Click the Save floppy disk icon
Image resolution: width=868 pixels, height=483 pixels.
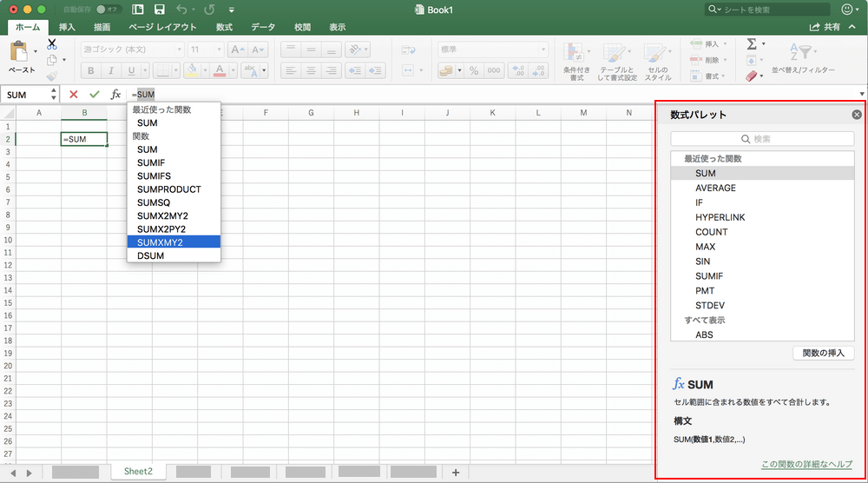160,10
